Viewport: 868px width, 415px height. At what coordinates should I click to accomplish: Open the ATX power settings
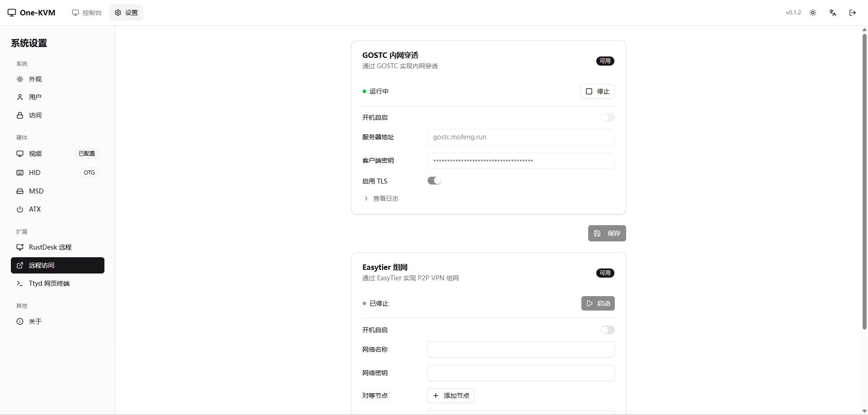35,209
